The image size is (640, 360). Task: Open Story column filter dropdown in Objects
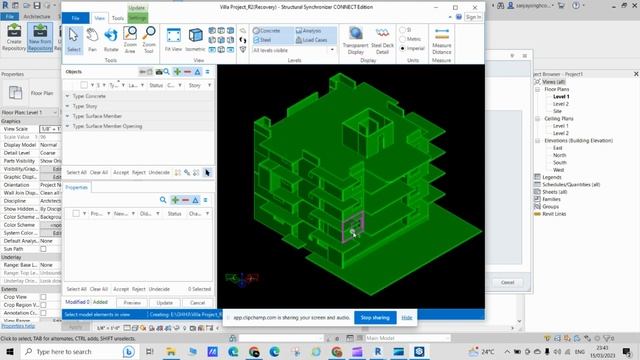pyautogui.click(x=209, y=85)
